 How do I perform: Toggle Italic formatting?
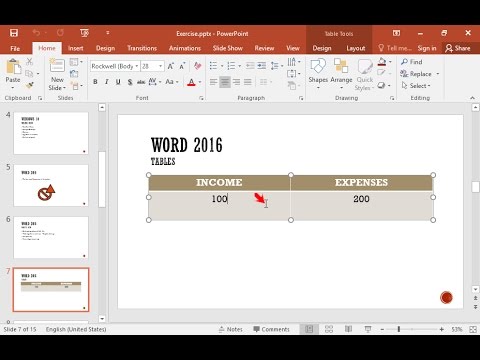(x=107, y=82)
